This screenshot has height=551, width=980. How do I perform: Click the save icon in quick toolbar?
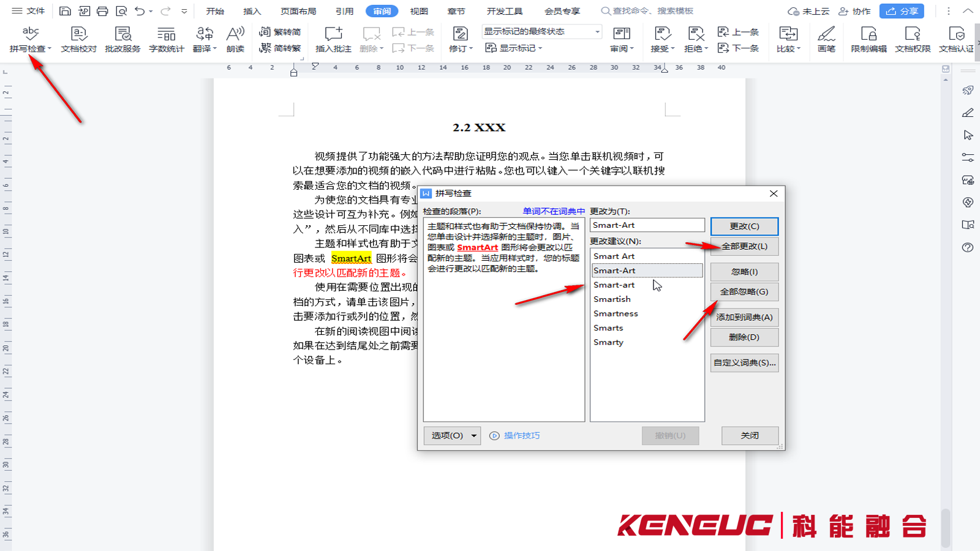point(65,11)
